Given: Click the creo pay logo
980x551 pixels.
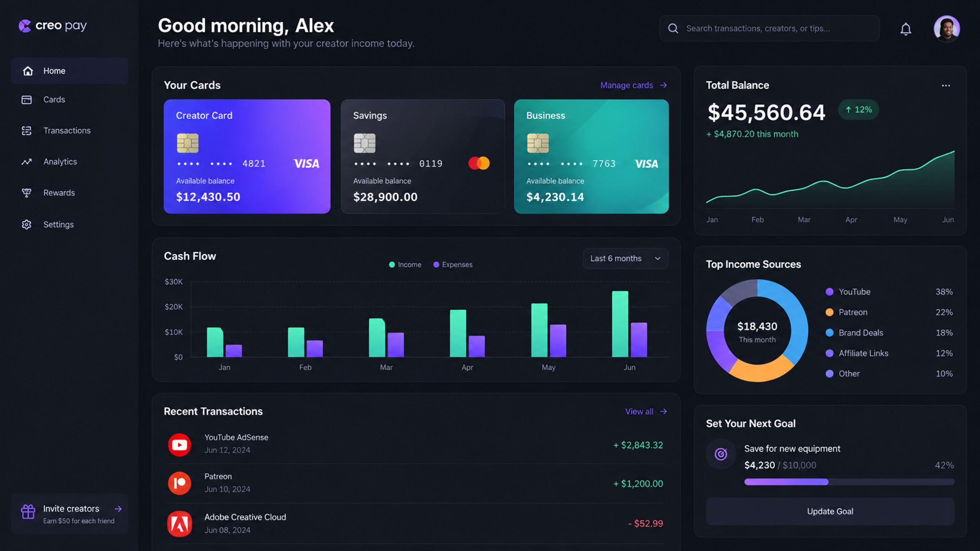Looking at the screenshot, I should (x=53, y=26).
